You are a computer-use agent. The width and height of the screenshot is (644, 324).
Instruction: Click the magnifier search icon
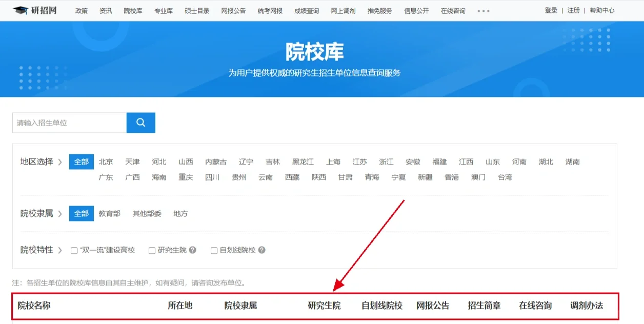(x=140, y=123)
